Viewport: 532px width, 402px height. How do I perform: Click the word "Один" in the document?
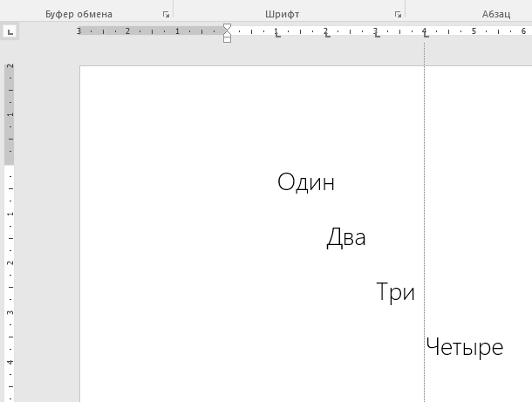click(306, 182)
